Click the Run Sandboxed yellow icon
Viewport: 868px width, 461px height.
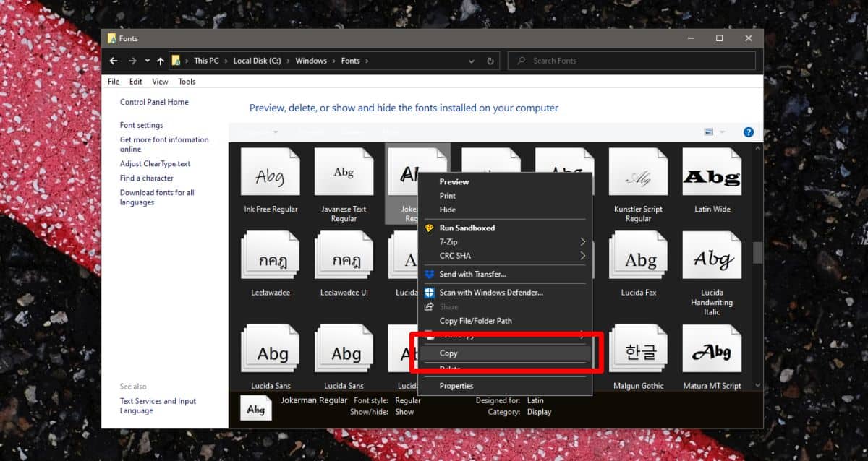tap(429, 228)
